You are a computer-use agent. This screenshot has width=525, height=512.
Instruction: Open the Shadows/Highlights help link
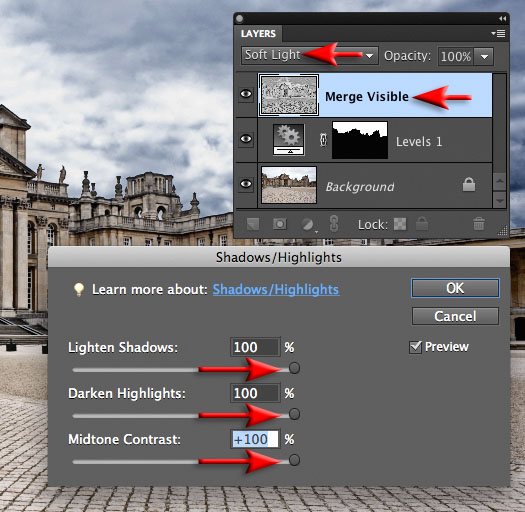[x=276, y=289]
